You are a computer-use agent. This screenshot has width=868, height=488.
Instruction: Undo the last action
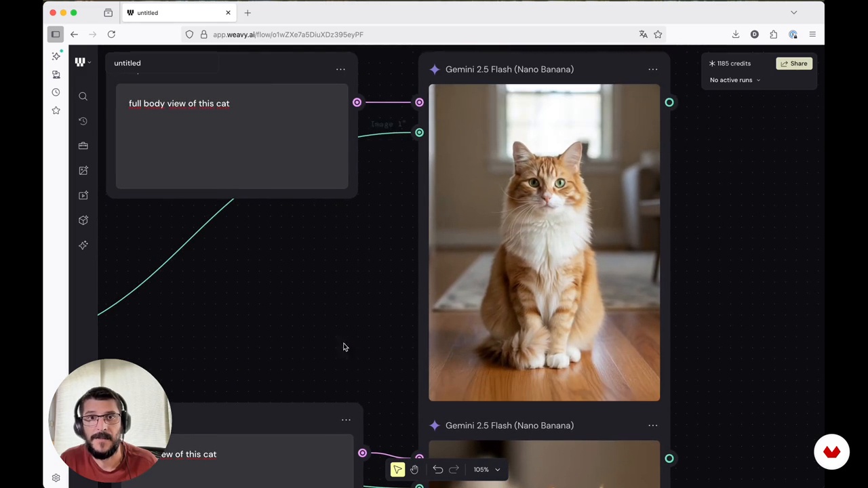click(x=438, y=470)
